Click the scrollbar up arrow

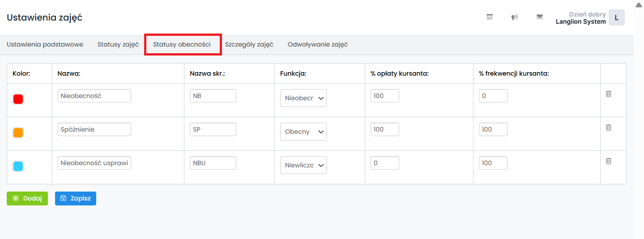[x=639, y=4]
